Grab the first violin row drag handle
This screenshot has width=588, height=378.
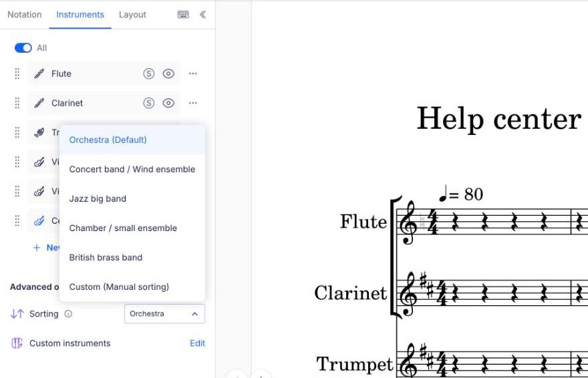click(17, 162)
